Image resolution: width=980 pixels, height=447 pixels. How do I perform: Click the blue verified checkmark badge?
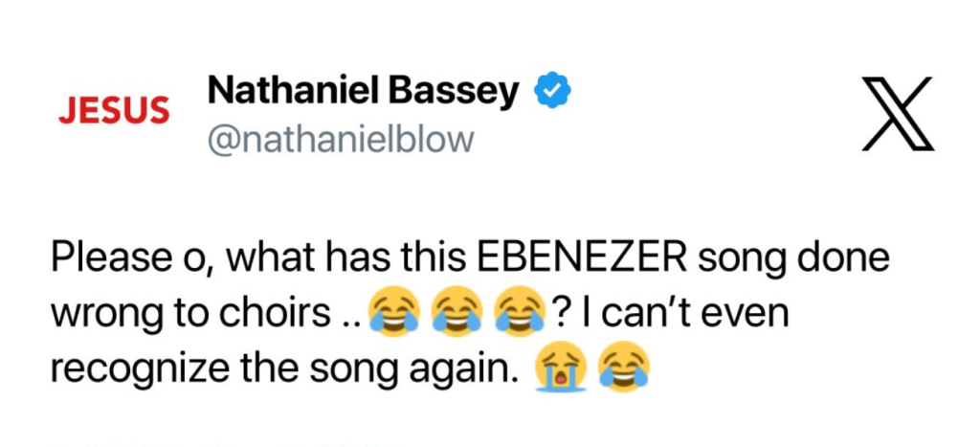click(551, 91)
